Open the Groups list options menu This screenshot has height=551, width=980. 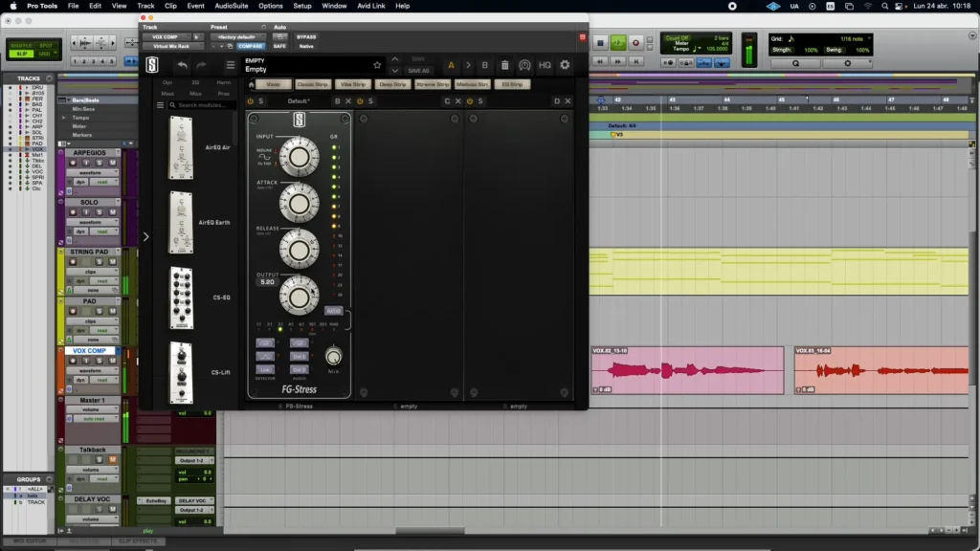[x=50, y=480]
